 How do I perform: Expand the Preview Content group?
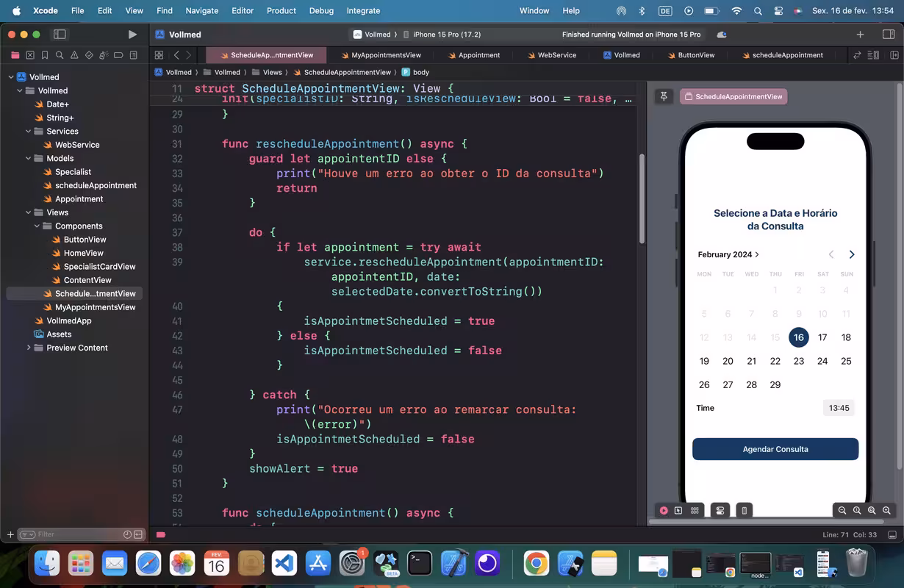29,348
